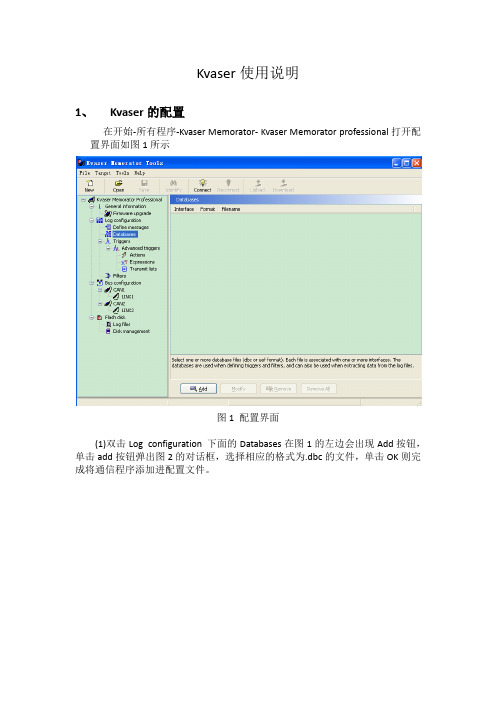Click the Expressions tree icon
The image size is (496, 702).
[124, 262]
